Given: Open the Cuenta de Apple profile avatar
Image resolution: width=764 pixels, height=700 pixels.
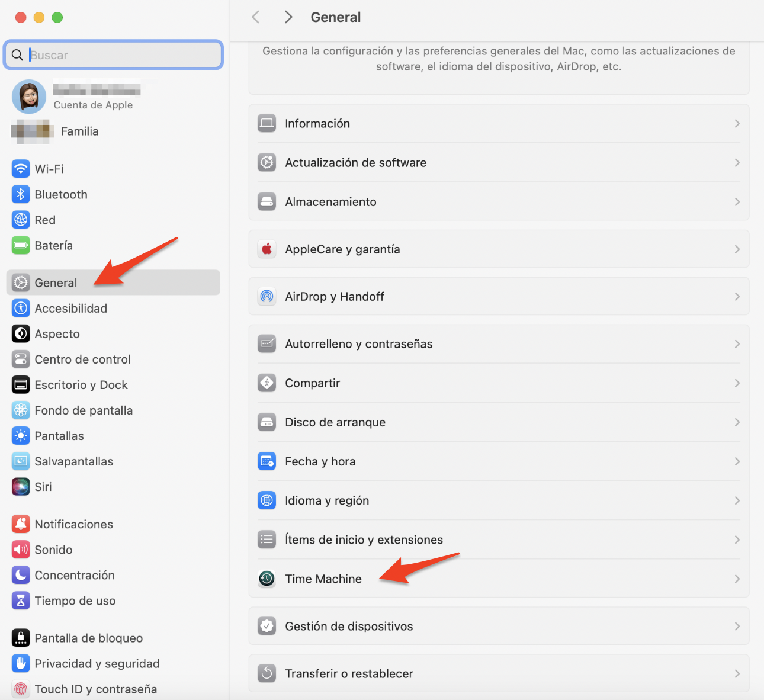Looking at the screenshot, I should tap(29, 97).
